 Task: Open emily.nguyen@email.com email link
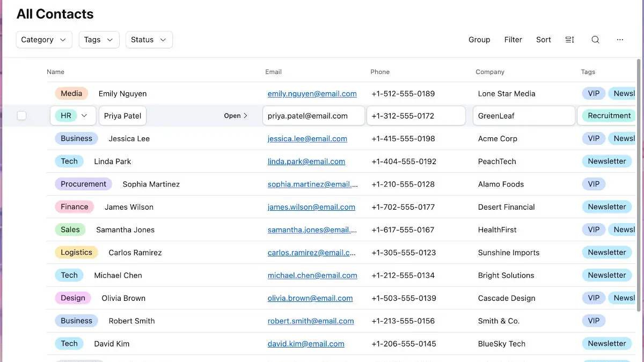point(312,93)
